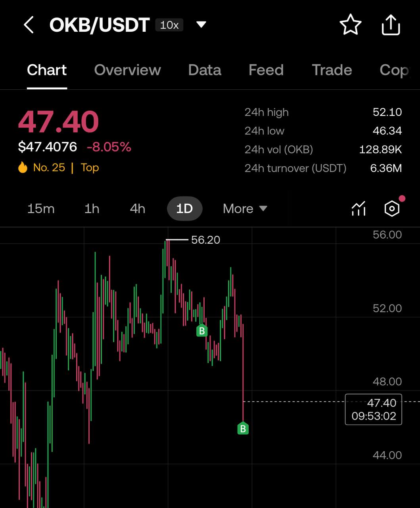Select the 1D timeframe
Image resolution: width=420 pixels, height=508 pixels.
tap(184, 208)
